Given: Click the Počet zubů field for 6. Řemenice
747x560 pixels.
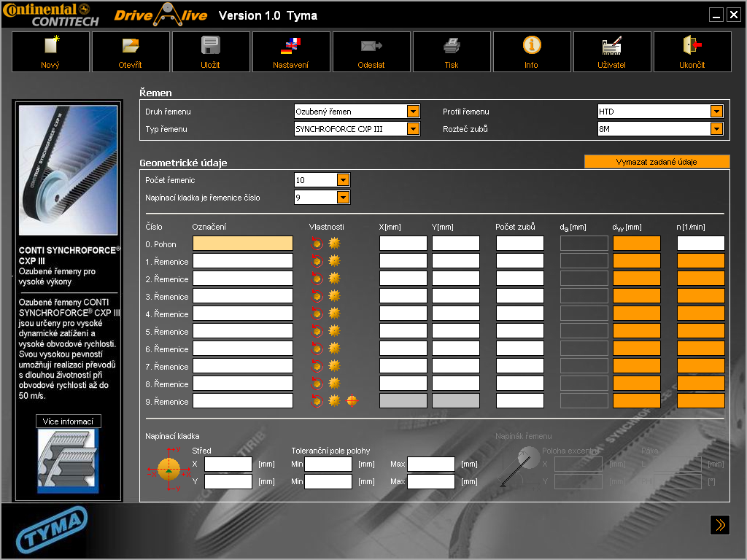Looking at the screenshot, I should point(519,349).
